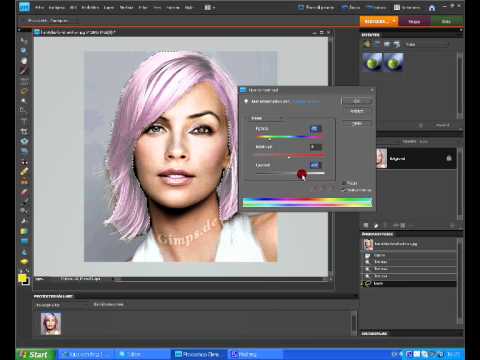Toggle the lock icon on Background layer
Image resolution: width=480 pixels, height=360 pixels.
pos(449,158)
